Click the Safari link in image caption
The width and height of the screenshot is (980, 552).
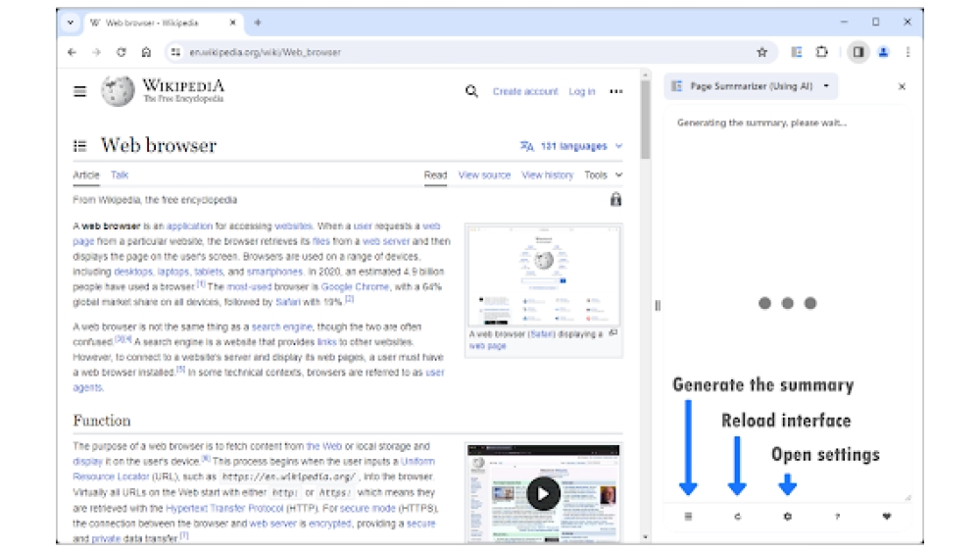(542, 334)
